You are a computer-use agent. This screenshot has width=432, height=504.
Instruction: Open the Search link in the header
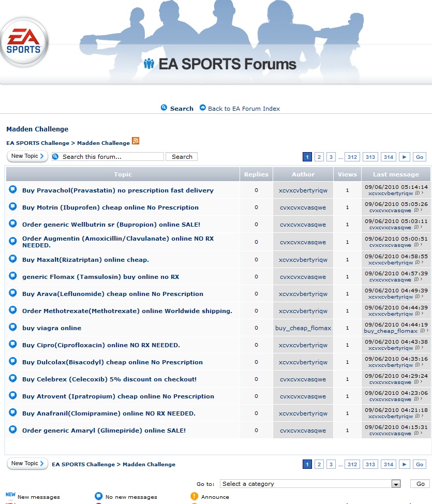click(x=182, y=109)
